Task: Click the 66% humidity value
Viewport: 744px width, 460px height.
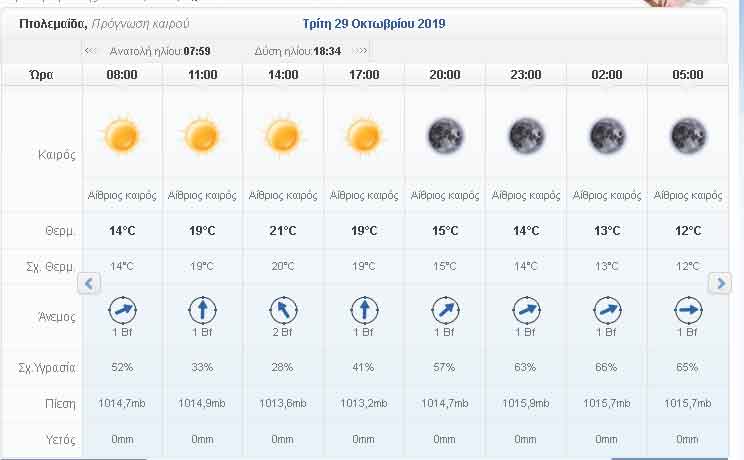Action: click(x=607, y=367)
